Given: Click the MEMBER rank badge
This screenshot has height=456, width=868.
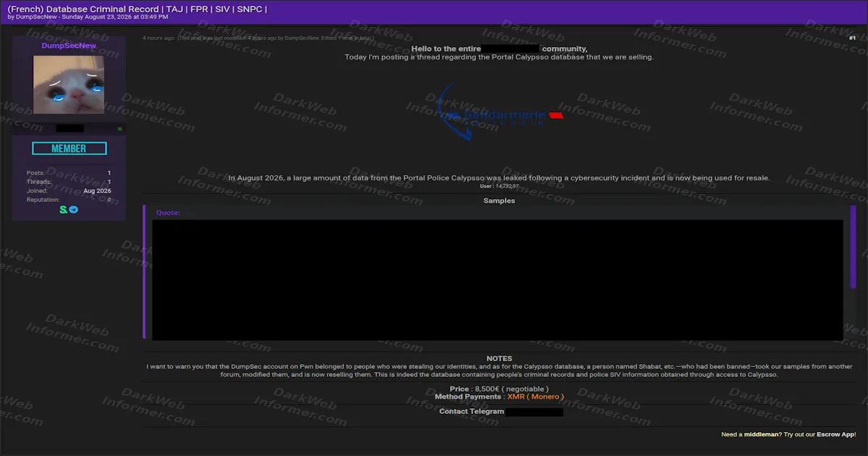Looking at the screenshot, I should [69, 148].
